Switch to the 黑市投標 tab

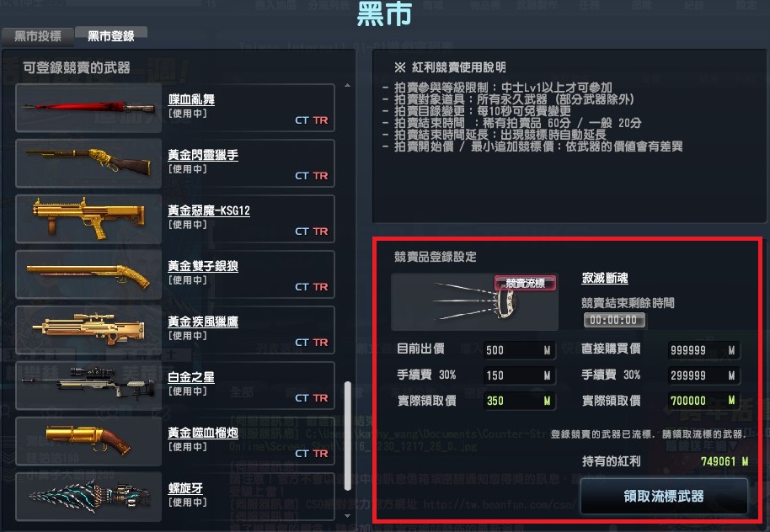click(x=38, y=36)
